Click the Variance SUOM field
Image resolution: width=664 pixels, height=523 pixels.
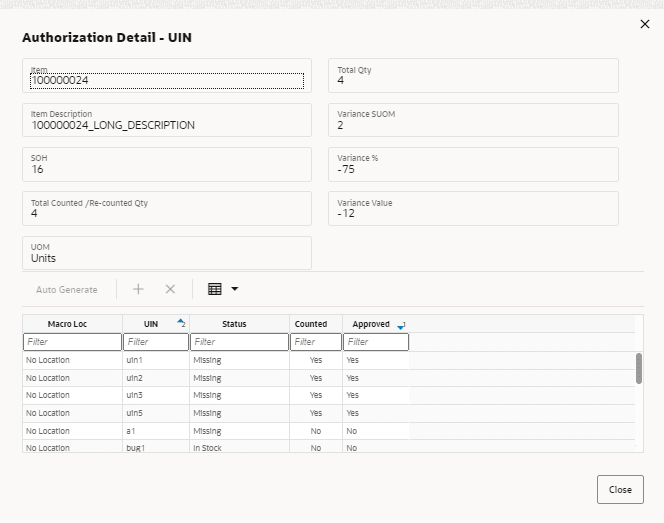pyautogui.click(x=473, y=120)
